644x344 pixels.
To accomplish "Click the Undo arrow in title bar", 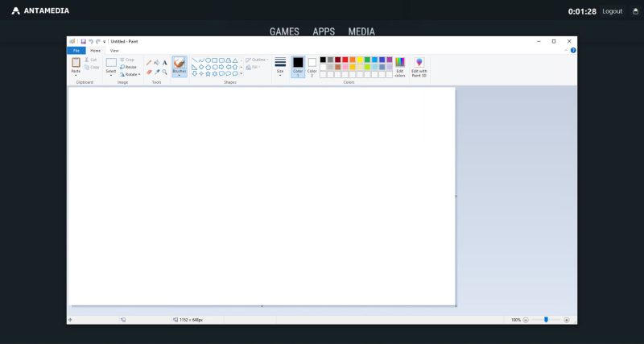I will click(x=90, y=42).
